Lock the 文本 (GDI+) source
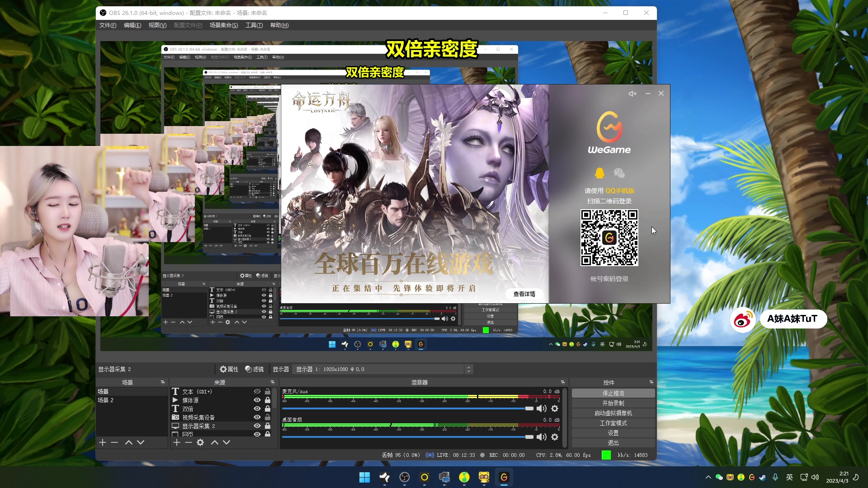This screenshot has height=488, width=868. (268, 391)
